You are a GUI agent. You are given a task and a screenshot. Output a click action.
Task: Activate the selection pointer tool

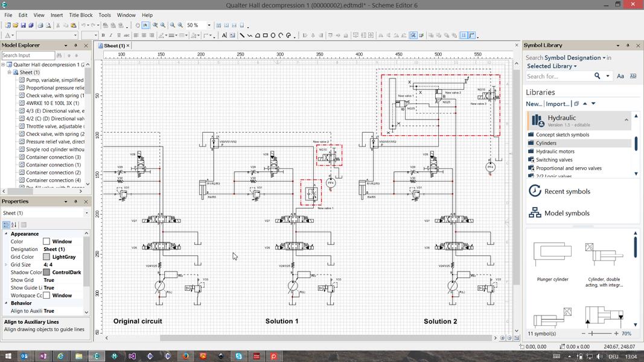[145, 25]
